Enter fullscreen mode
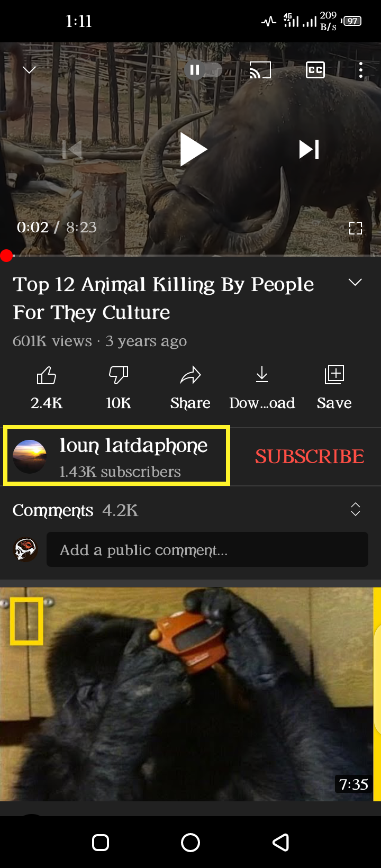The image size is (381, 868). point(356,228)
